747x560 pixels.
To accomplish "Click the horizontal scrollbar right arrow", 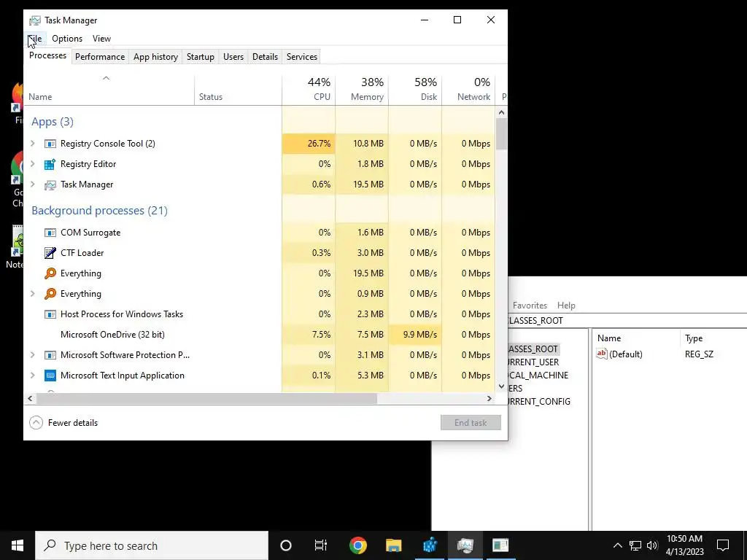I will pyautogui.click(x=489, y=399).
